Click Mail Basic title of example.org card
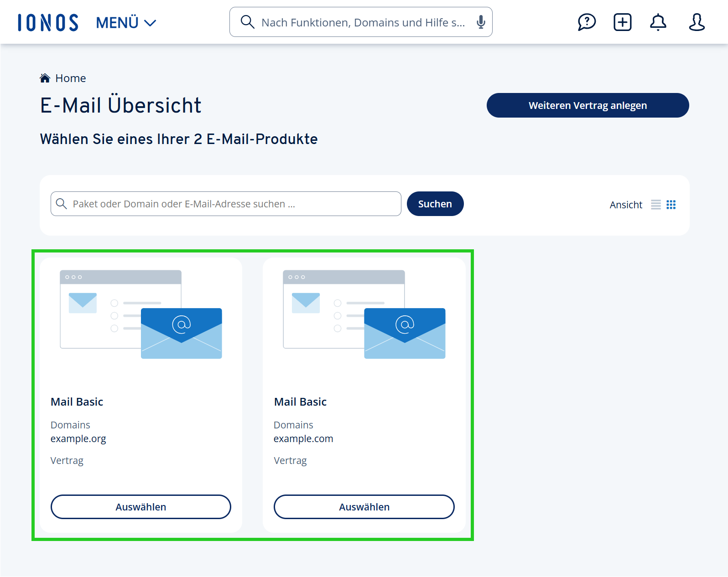Image resolution: width=728 pixels, height=577 pixels. click(x=77, y=402)
